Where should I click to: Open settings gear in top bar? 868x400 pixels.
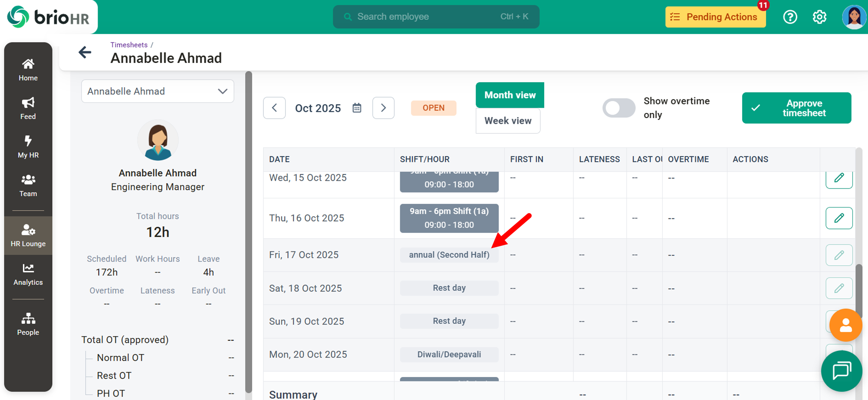[819, 17]
